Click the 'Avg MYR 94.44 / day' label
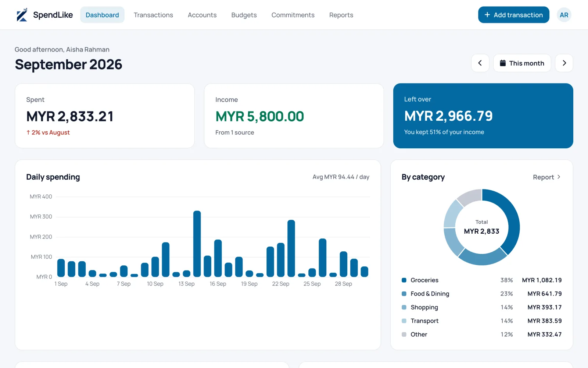 click(341, 177)
